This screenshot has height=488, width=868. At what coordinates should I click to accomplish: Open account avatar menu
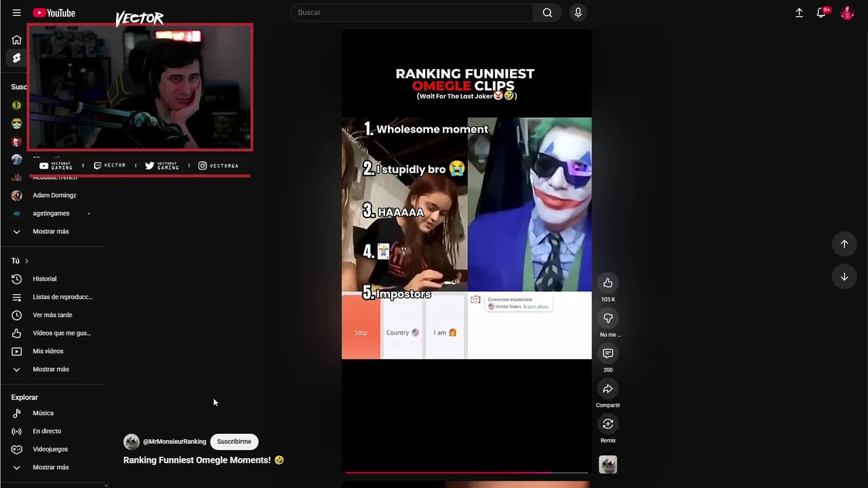847,13
